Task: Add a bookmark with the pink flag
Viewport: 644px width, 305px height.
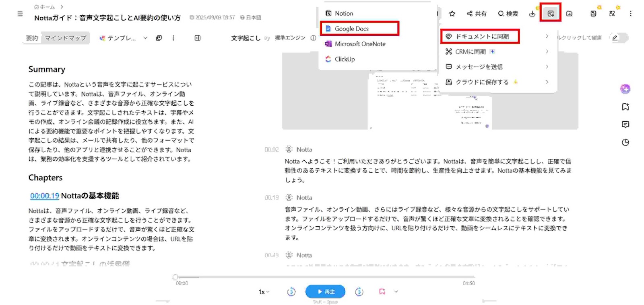Action: point(382,292)
